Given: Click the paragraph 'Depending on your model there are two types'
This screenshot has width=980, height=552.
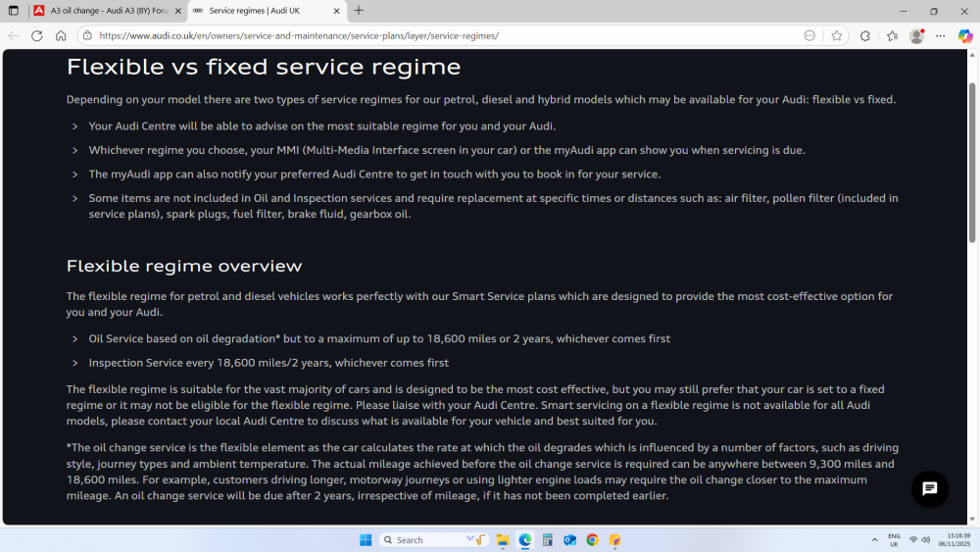Looking at the screenshot, I should click(x=481, y=99).
